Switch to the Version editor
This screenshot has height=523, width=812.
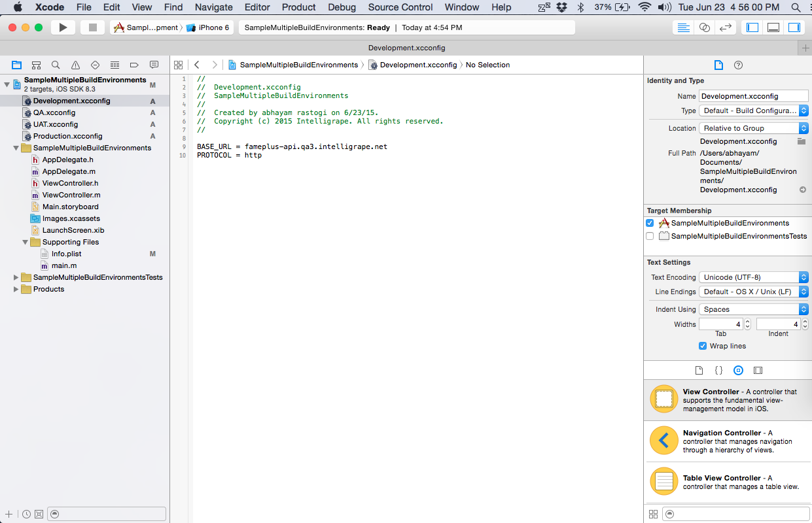pos(725,27)
